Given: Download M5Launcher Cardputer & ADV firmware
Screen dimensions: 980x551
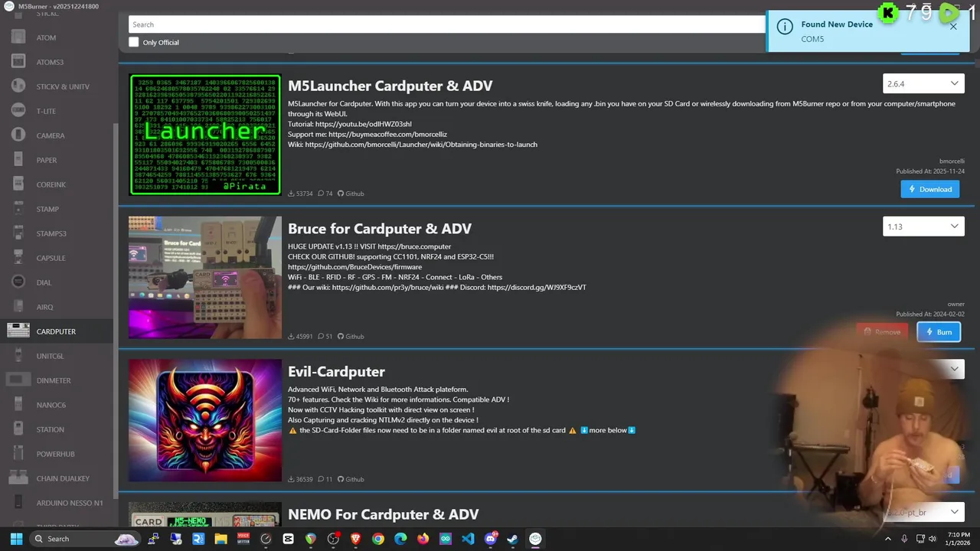Looking at the screenshot, I should click(930, 189).
